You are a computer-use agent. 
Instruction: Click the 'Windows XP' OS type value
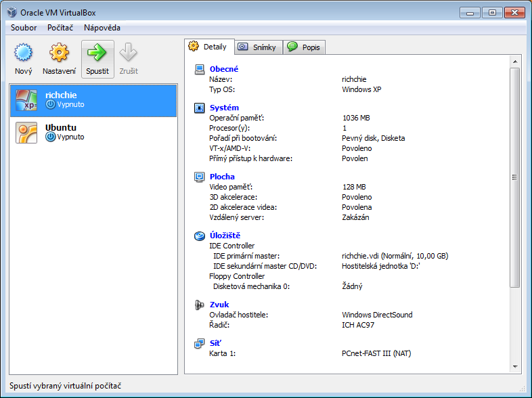[361, 89]
